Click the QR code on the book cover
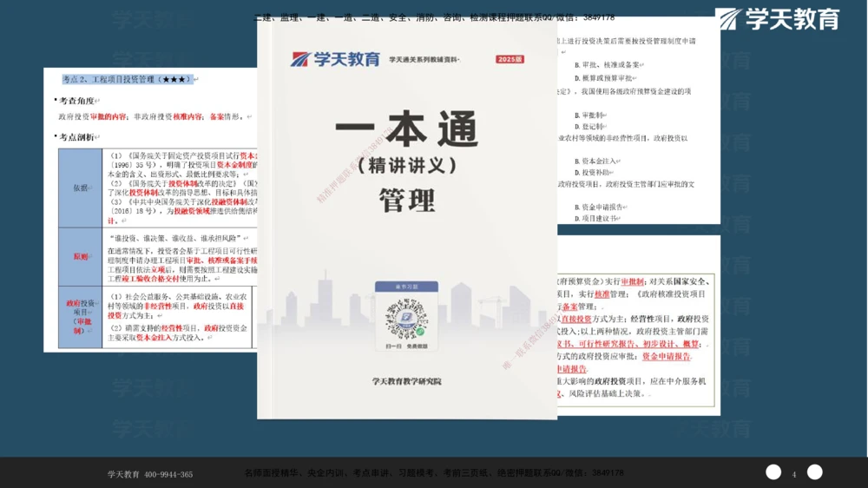This screenshot has height=488, width=868. 406,319
